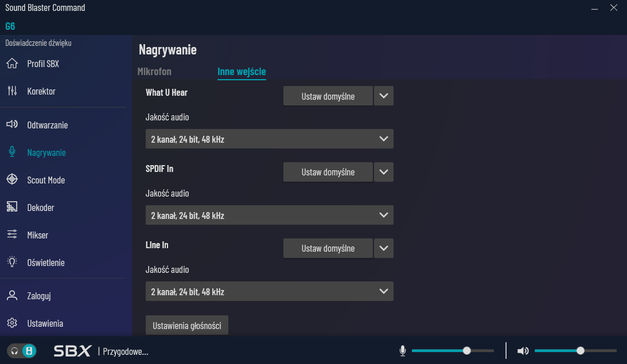Viewport: 627px width, 364px height.
Task: Open Profil SBX home icon
Action: [12, 63]
